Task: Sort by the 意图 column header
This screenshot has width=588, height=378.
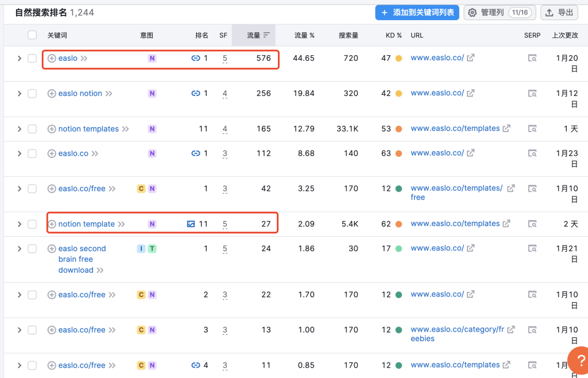Action: coord(146,35)
